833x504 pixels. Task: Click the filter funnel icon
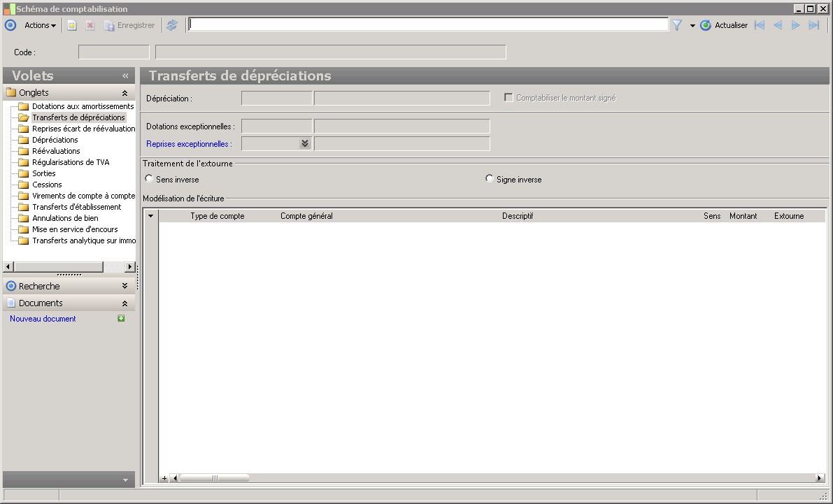[677, 25]
